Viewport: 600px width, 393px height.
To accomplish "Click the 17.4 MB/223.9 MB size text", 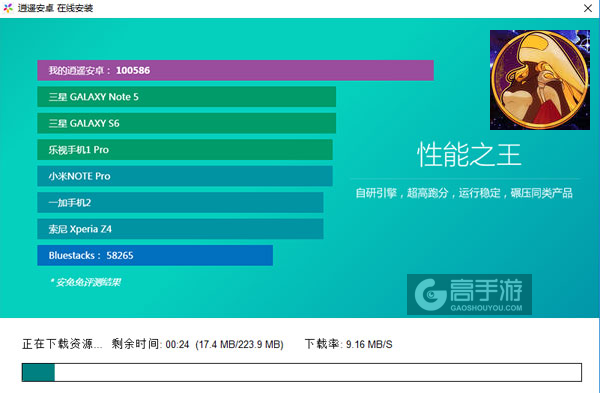I will click(x=240, y=344).
